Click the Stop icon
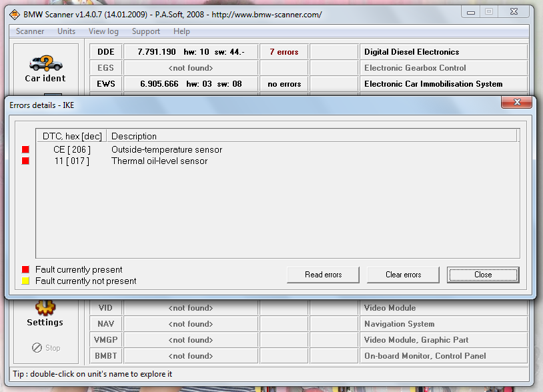The image size is (543, 392). coord(37,347)
